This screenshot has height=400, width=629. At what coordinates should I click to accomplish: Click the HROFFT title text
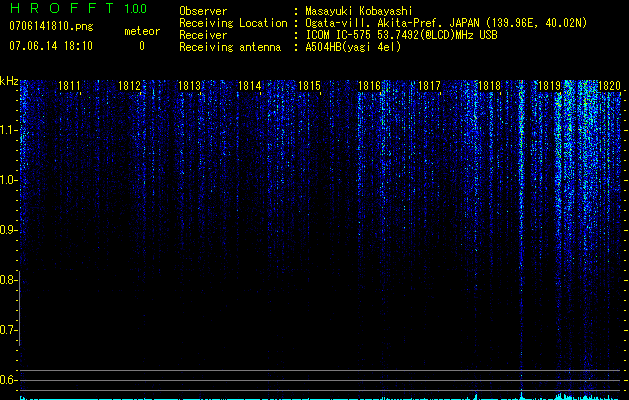62,8
